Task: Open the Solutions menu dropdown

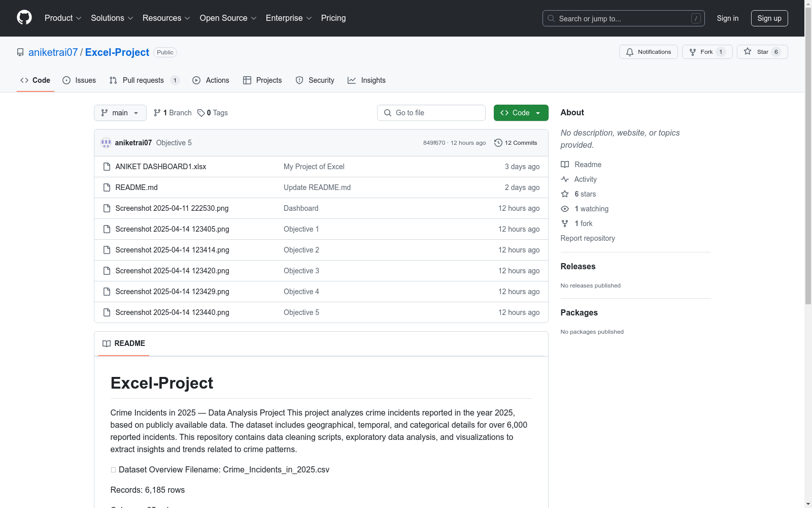Action: pos(112,18)
